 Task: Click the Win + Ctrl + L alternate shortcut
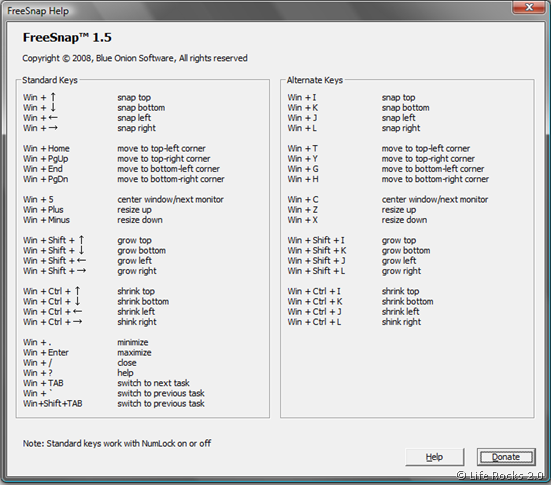coord(314,322)
